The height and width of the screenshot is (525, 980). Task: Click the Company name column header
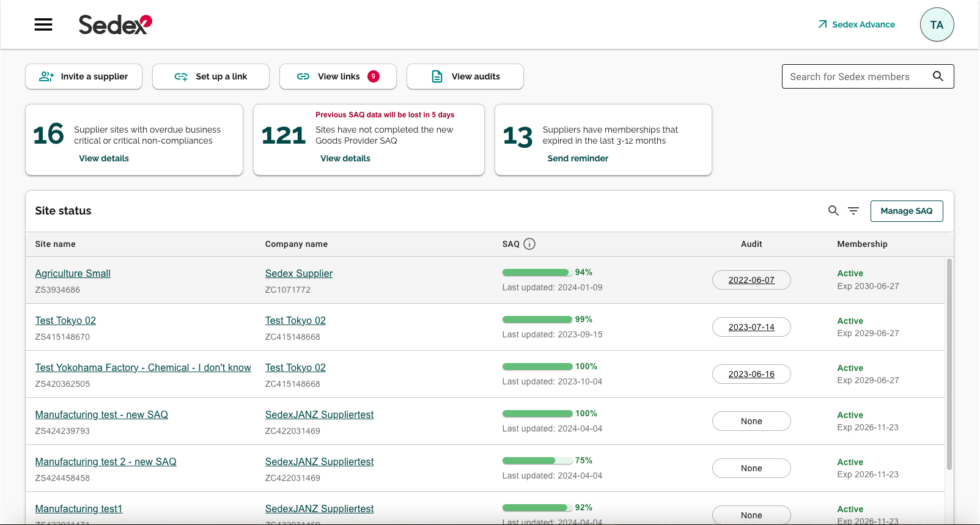(297, 244)
